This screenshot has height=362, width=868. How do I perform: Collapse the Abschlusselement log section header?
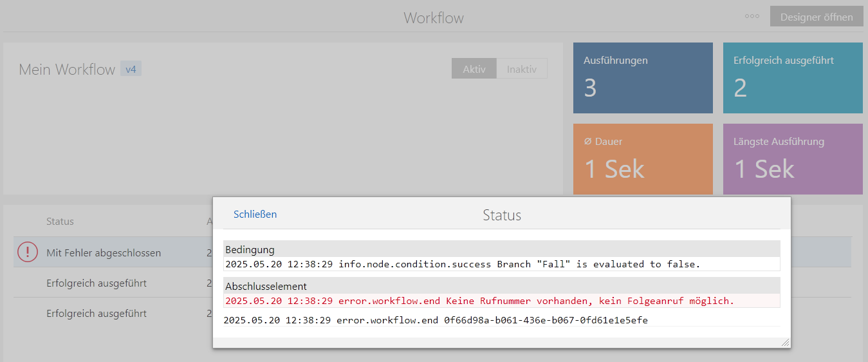tap(501, 286)
